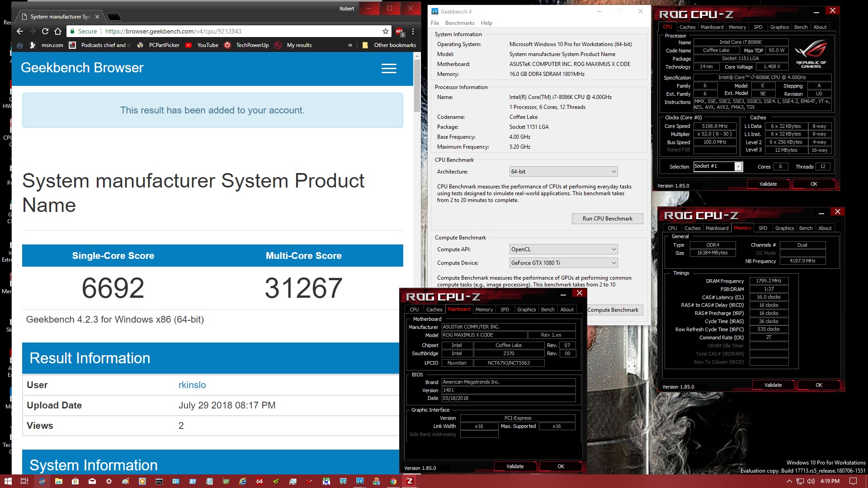Open the PCPartPicker bookmark

pyautogui.click(x=159, y=45)
